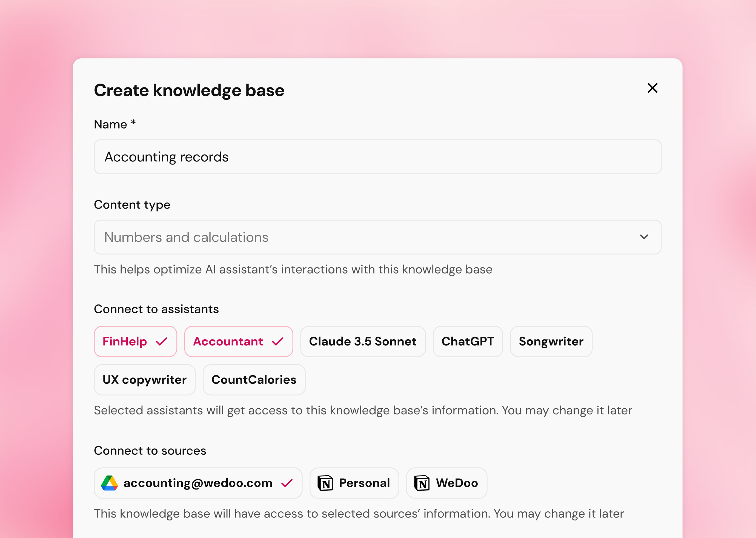Select the Personal Notion source

pos(354,483)
